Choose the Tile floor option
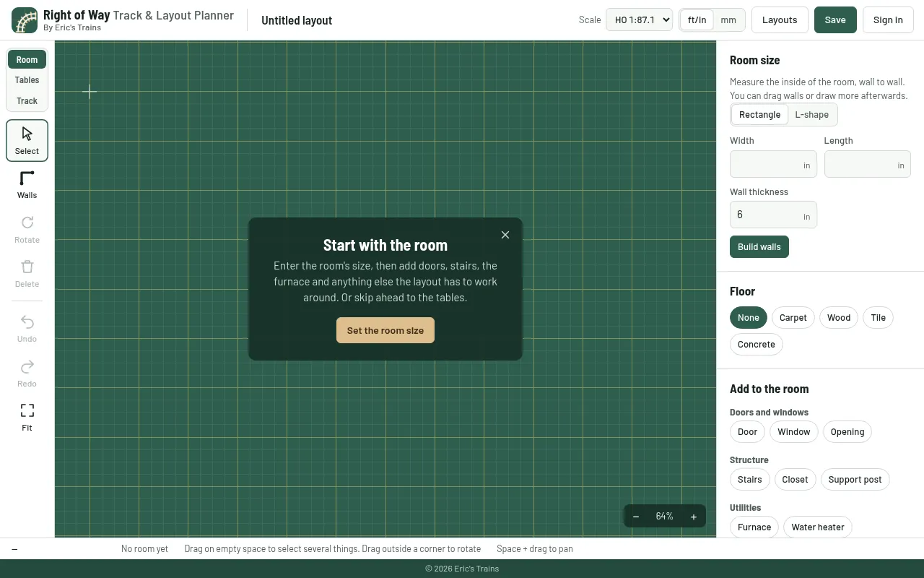Screen dimensions: 924x578 879,318
